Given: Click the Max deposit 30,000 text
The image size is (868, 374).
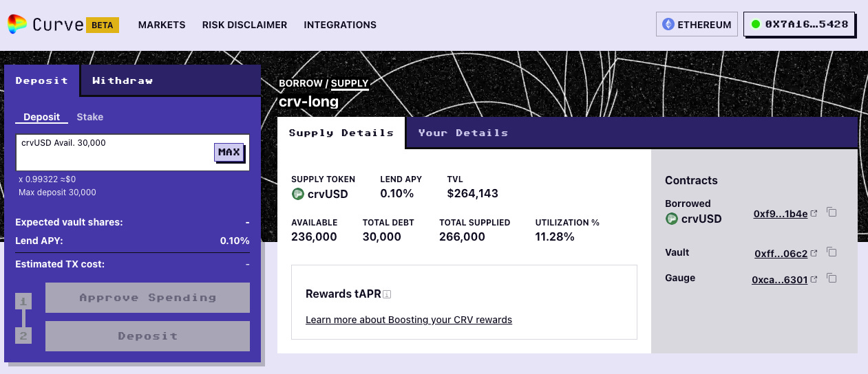Looking at the screenshot, I should point(57,192).
